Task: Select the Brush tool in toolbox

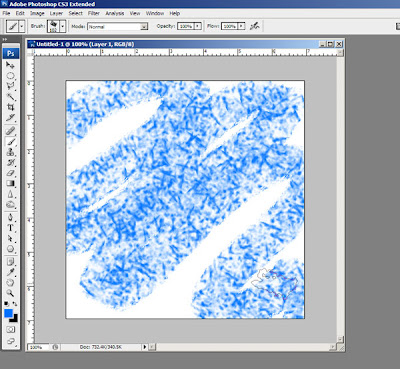Action: pos(10,142)
